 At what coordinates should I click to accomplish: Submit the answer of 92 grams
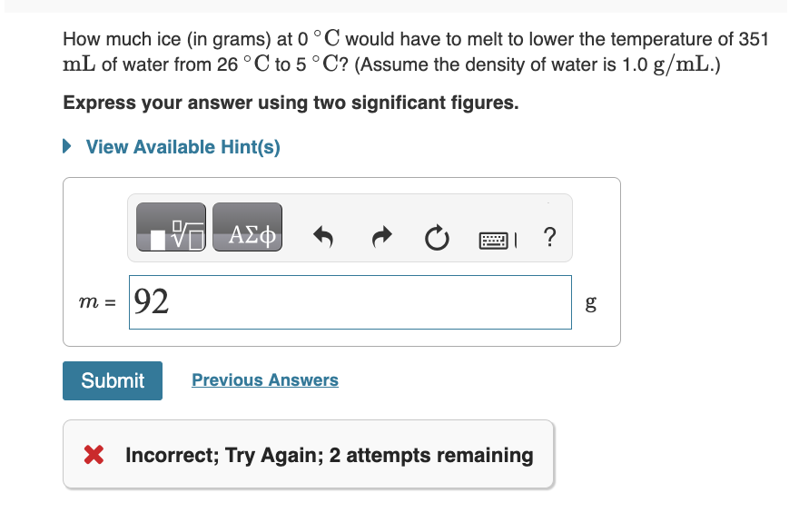(x=112, y=380)
